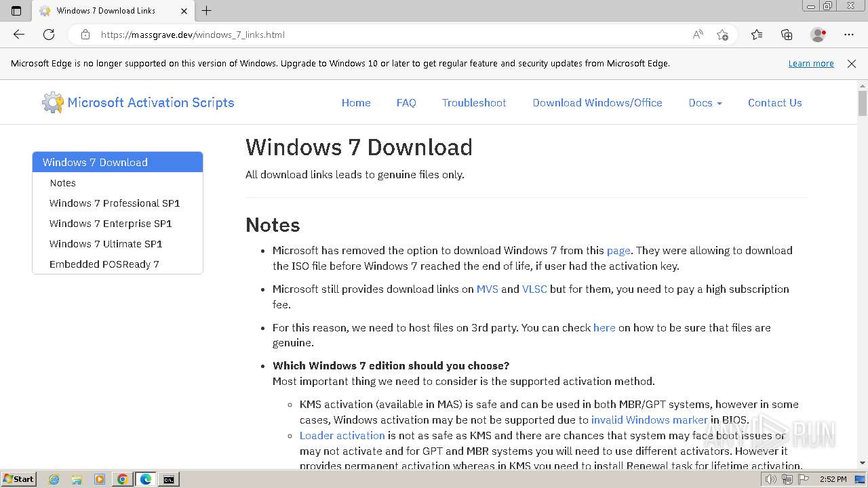Reload the page with Refresh icon

point(49,35)
